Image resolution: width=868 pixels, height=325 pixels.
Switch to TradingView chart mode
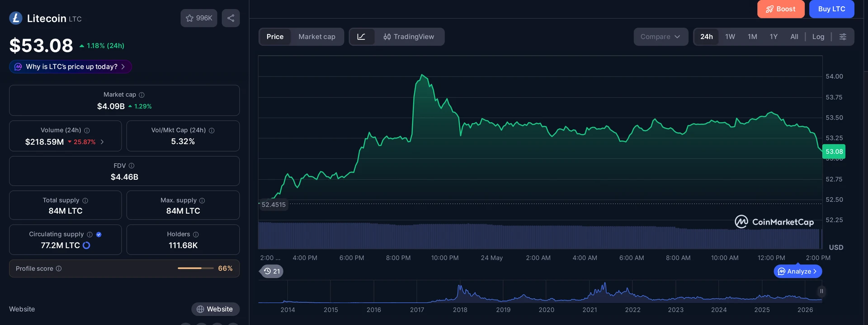[x=409, y=37]
